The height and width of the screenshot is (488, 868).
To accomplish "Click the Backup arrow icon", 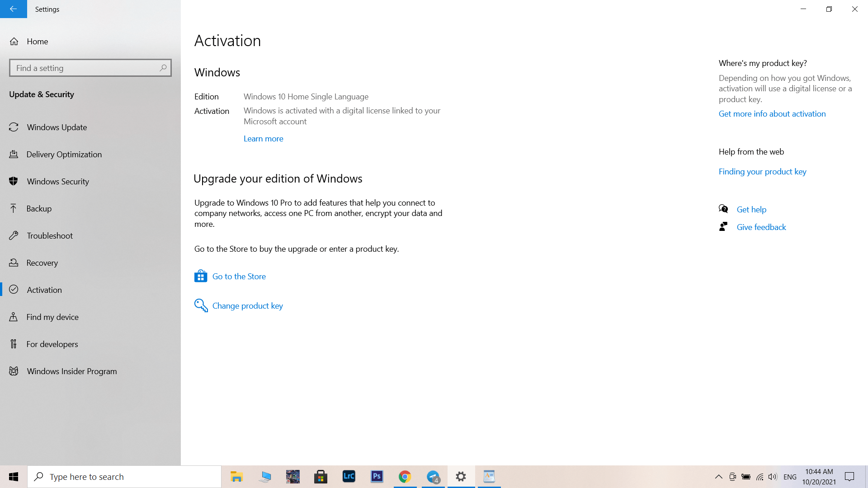I will pyautogui.click(x=14, y=208).
